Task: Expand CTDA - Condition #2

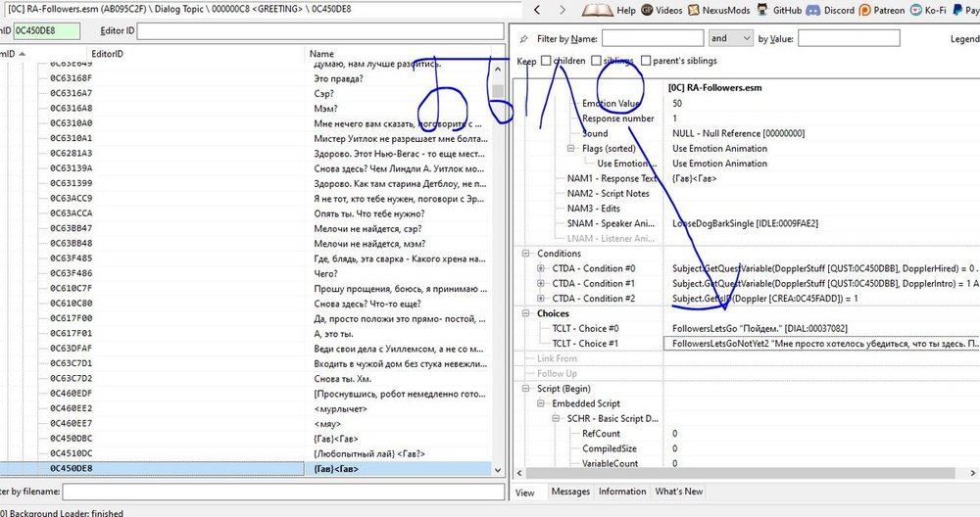Action: (541, 298)
